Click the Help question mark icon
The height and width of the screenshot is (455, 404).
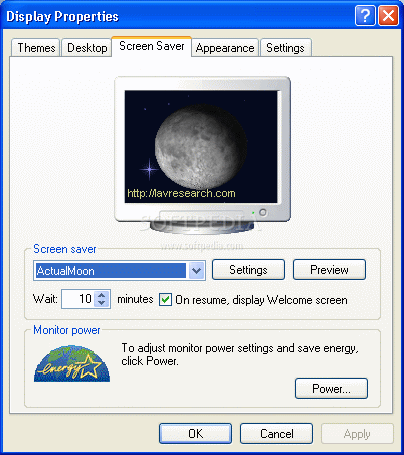pos(365,15)
